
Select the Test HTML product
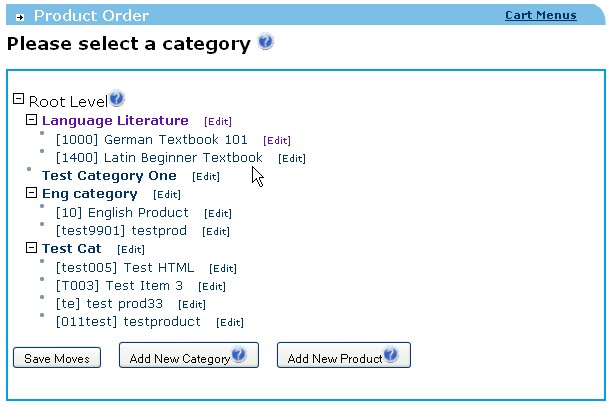(x=125, y=268)
